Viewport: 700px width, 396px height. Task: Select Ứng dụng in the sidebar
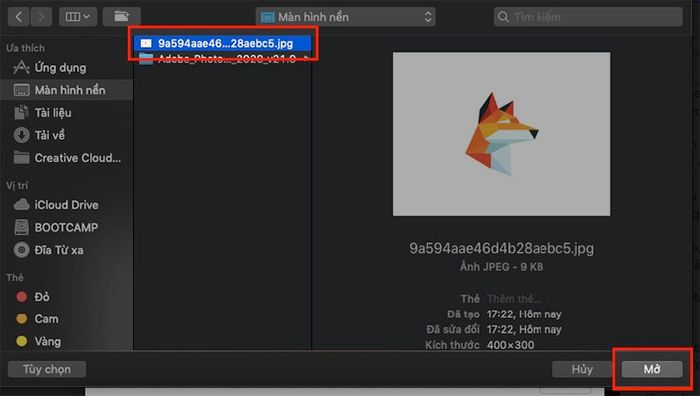67,68
